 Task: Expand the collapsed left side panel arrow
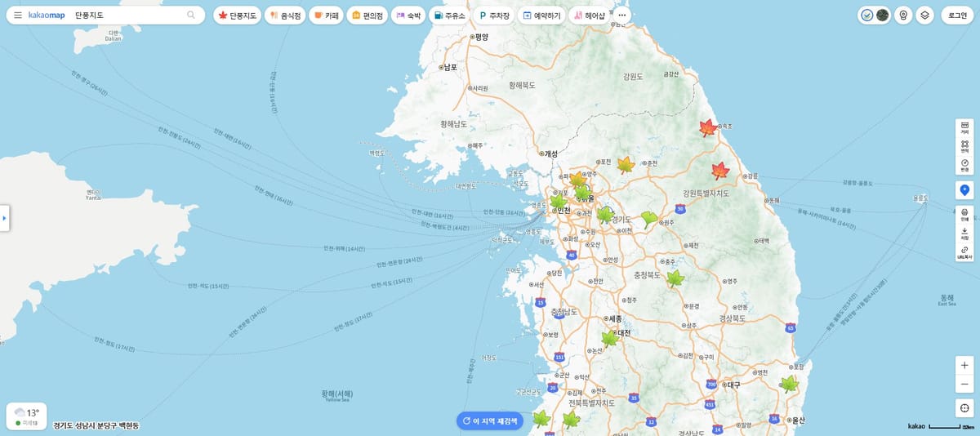[4, 218]
